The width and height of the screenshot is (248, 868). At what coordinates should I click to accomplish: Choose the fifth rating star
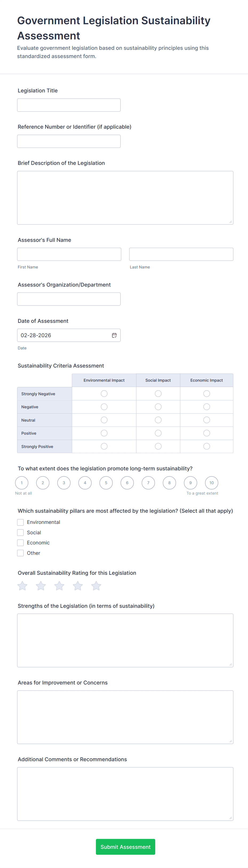tap(96, 586)
